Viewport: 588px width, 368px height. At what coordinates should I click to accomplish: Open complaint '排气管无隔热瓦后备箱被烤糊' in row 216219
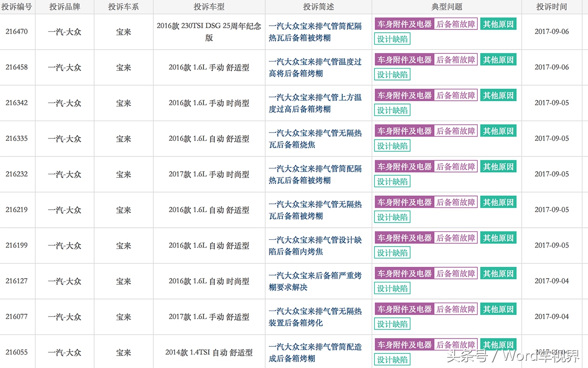(x=315, y=210)
